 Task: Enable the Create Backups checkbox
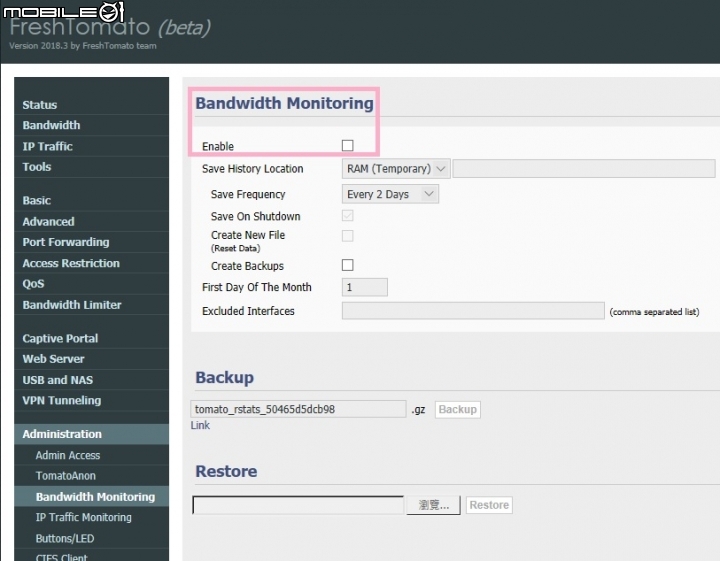tap(348, 265)
